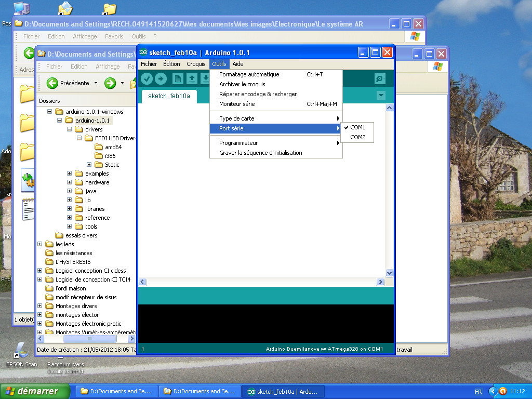Click the editor's horizontal scrollbar right arrow
The width and height of the screenshot is (532, 399).
pyautogui.click(x=380, y=282)
